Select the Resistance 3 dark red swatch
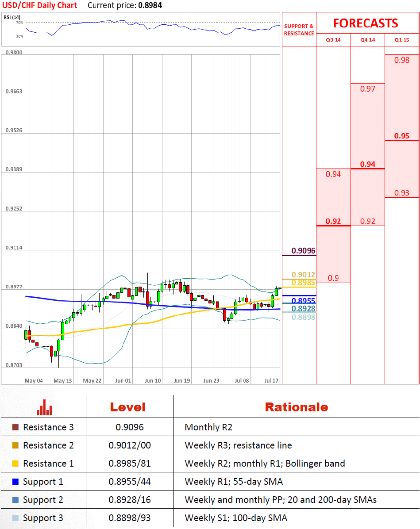The width and height of the screenshot is (420, 529). (x=15, y=427)
